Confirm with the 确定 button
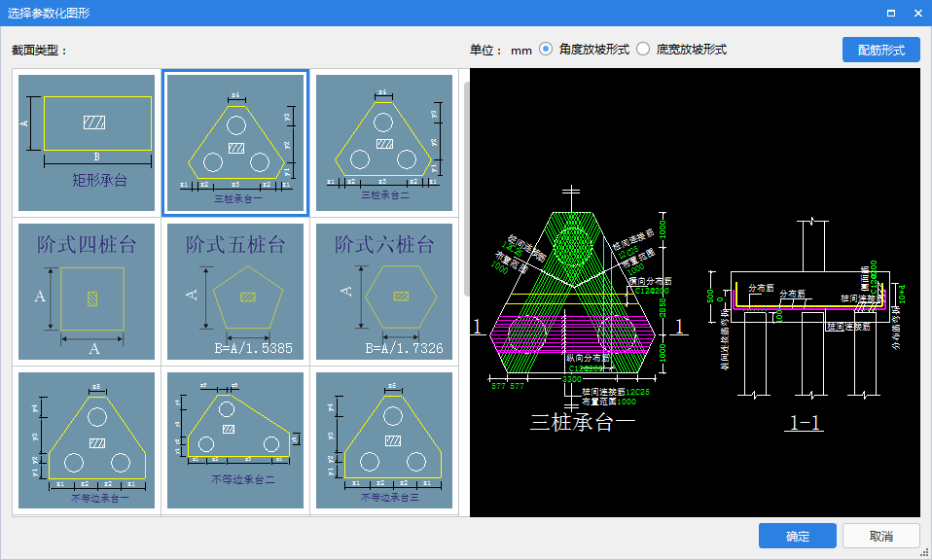 coord(798,536)
